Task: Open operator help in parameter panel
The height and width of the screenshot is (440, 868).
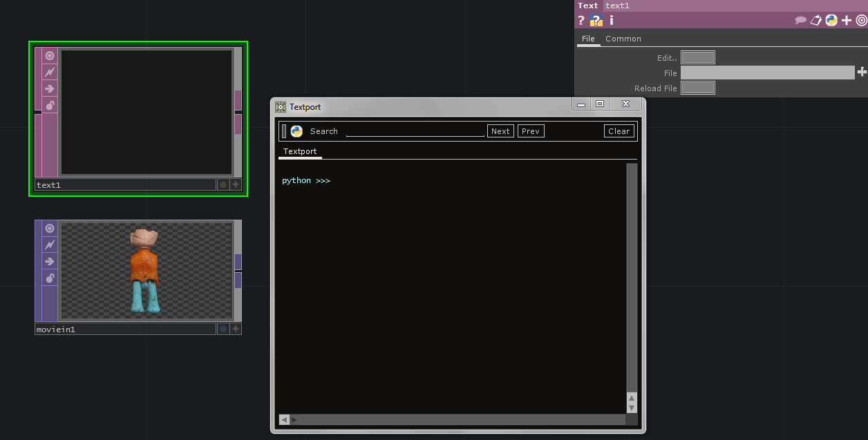Action: click(581, 21)
